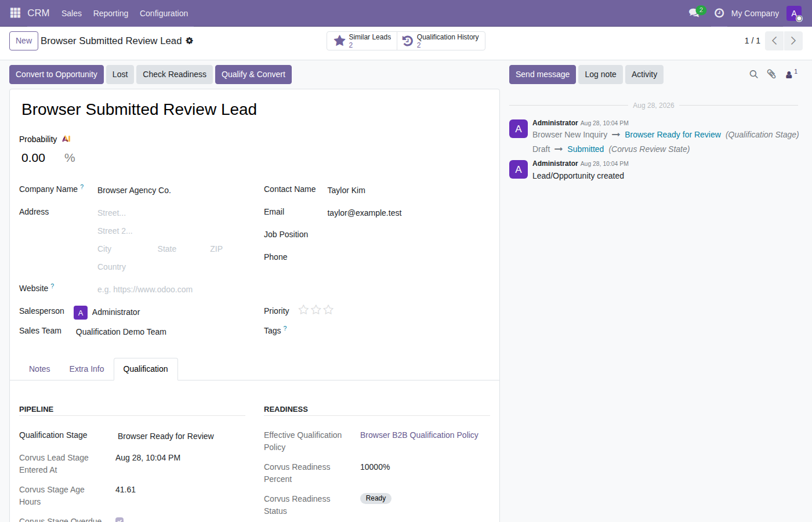Open the conversations messages icon
This screenshot has height=522, width=812.
click(694, 13)
